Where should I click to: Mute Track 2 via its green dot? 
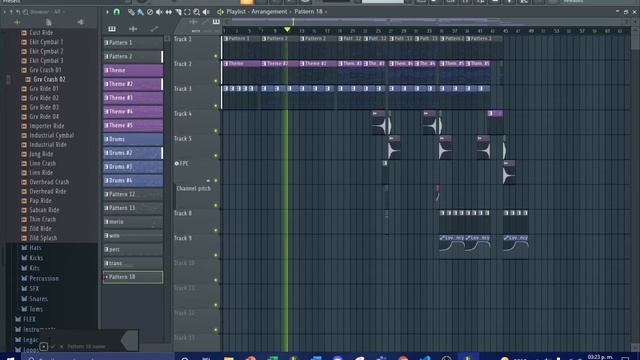point(216,81)
